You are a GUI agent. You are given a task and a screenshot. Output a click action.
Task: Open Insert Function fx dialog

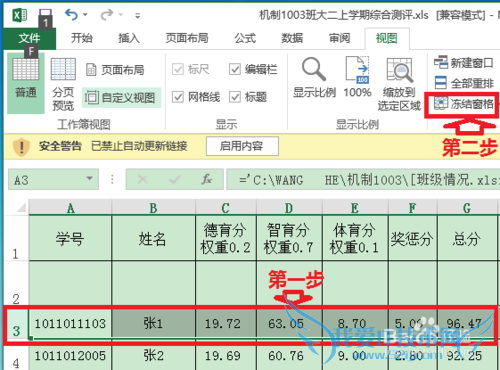(207, 180)
